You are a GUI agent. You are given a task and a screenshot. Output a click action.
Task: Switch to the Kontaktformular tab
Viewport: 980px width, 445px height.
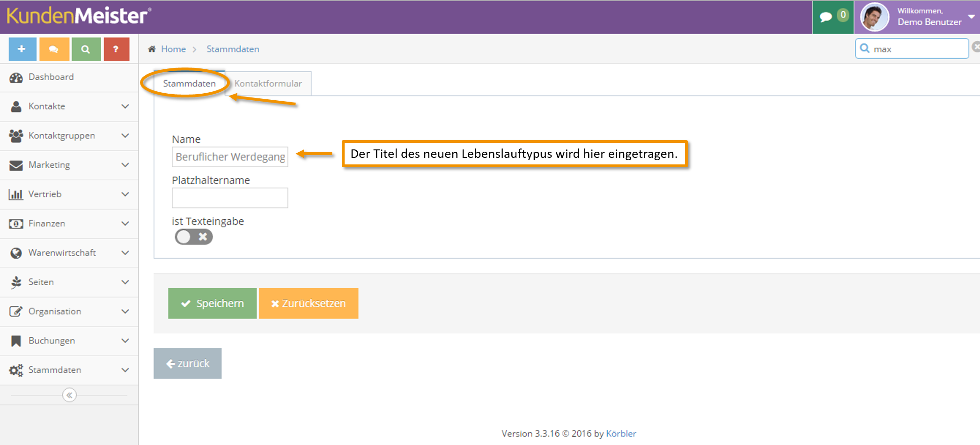coord(268,83)
